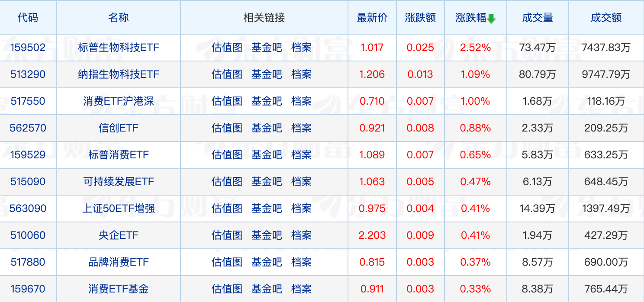Sort by 成交额 column header
Screen dimensions: 644x302
point(606,18)
